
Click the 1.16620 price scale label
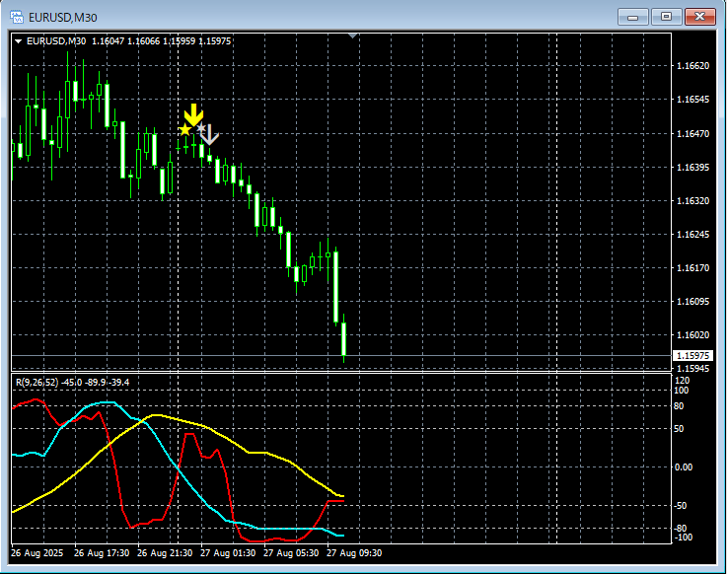point(692,66)
